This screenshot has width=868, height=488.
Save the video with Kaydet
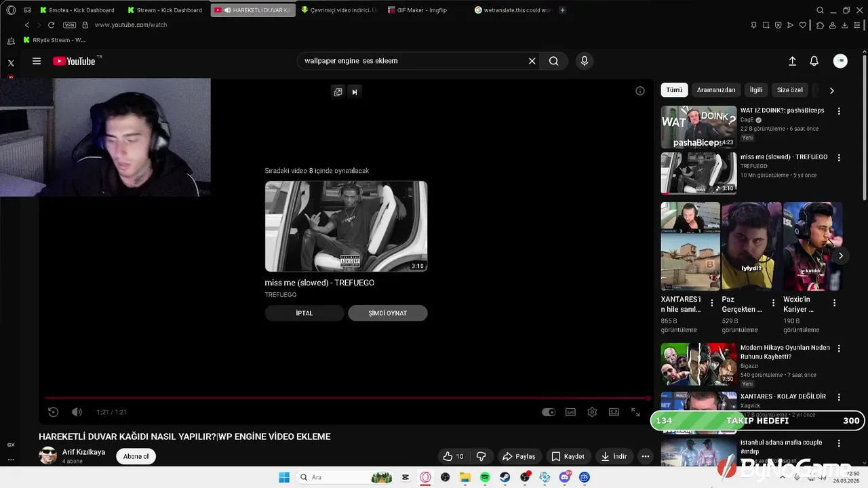pos(568,456)
